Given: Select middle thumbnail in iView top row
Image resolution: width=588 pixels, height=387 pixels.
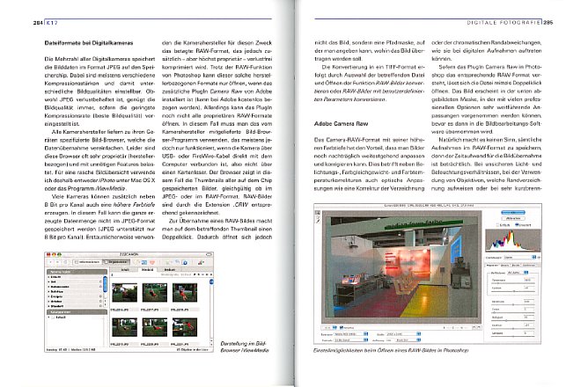Looking at the screenshot, I should [x=155, y=293].
